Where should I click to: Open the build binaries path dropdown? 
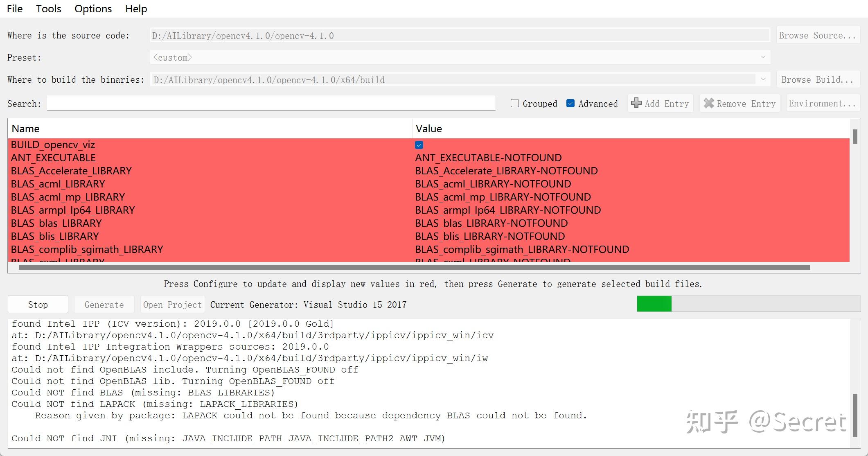point(763,79)
